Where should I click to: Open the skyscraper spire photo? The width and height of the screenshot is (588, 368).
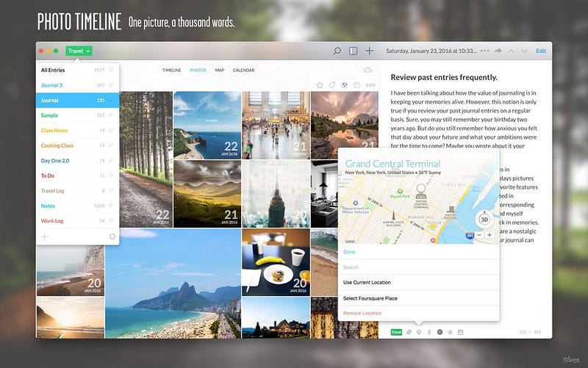tap(276, 194)
